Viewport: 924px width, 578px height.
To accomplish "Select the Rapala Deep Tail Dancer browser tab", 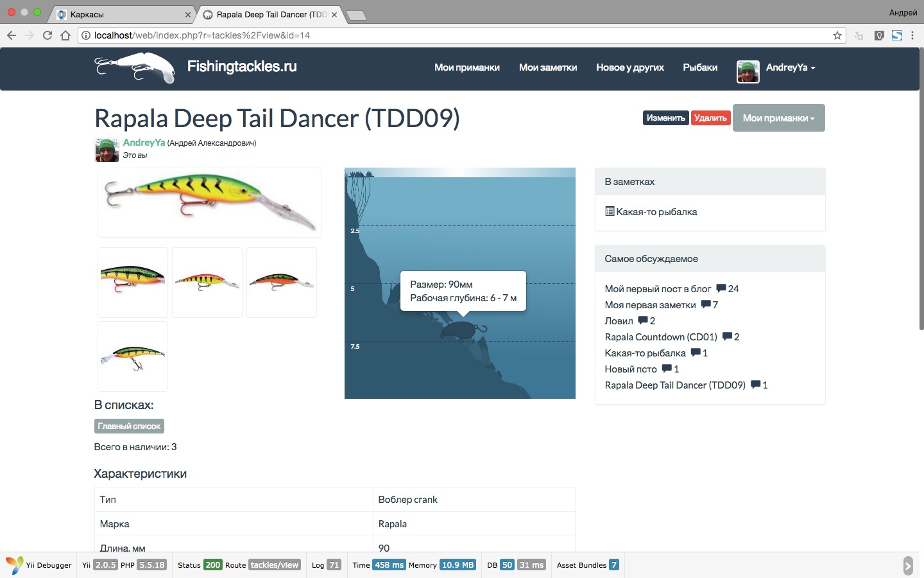I will click(x=269, y=14).
